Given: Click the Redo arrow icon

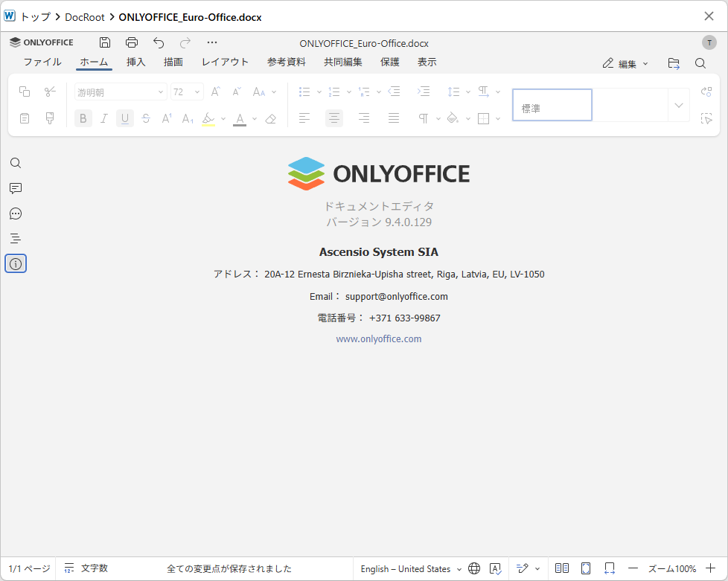Looking at the screenshot, I should pos(185,42).
